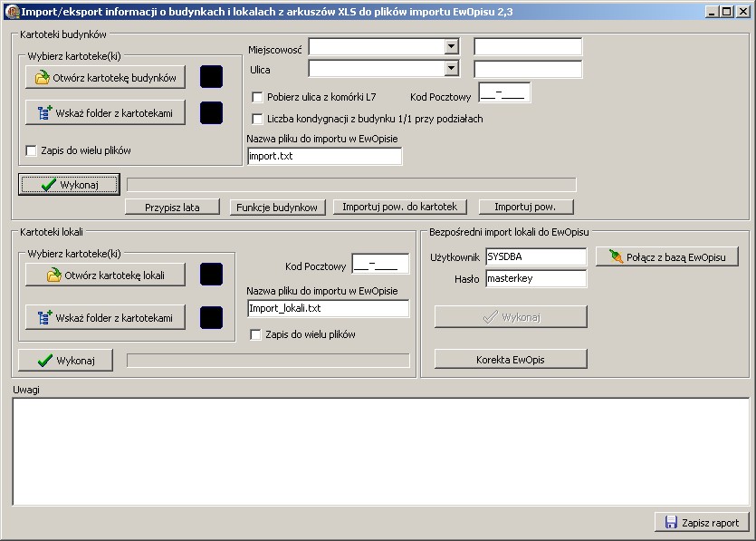Click the Kod Pocztowy field in Kartoteki budynków
756x541 pixels.
504,92
